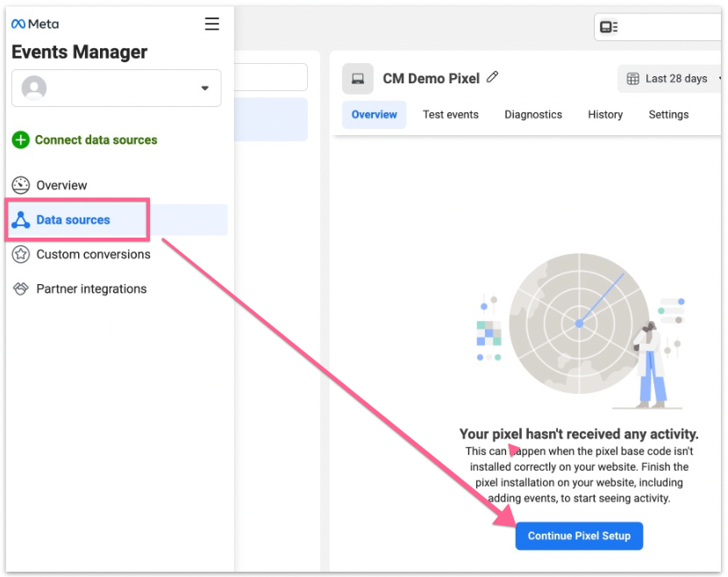The image size is (728, 577).
Task: Click the hamburger menu icon
Action: (x=211, y=24)
